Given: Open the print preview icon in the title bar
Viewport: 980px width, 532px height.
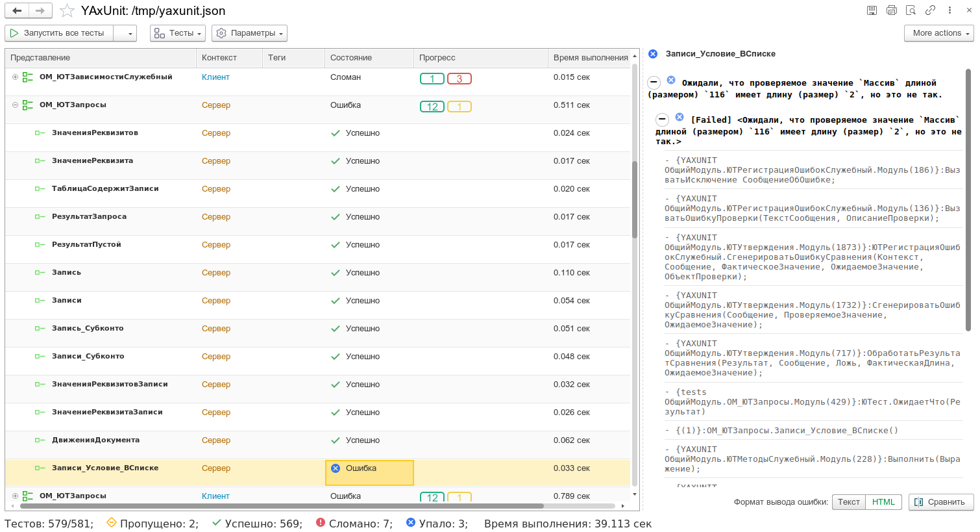Looking at the screenshot, I should coord(911,10).
